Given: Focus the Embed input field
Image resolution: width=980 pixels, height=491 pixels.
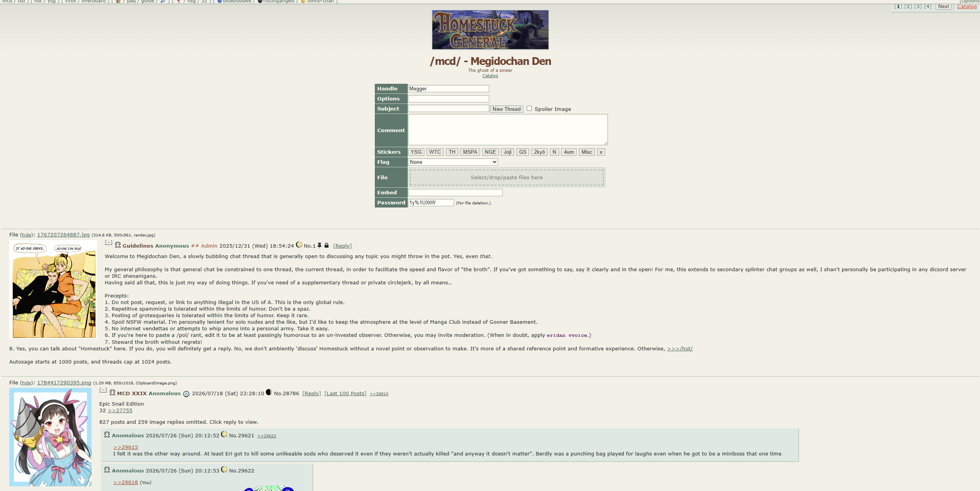Looking at the screenshot, I should click(x=455, y=192).
